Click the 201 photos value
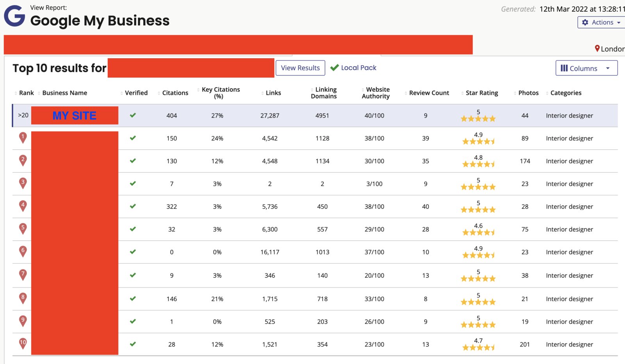Viewport: 625px width, 364px height. (x=525, y=344)
